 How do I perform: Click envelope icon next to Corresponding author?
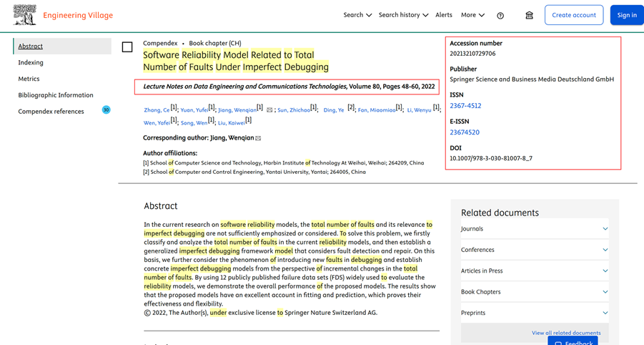pos(258,138)
